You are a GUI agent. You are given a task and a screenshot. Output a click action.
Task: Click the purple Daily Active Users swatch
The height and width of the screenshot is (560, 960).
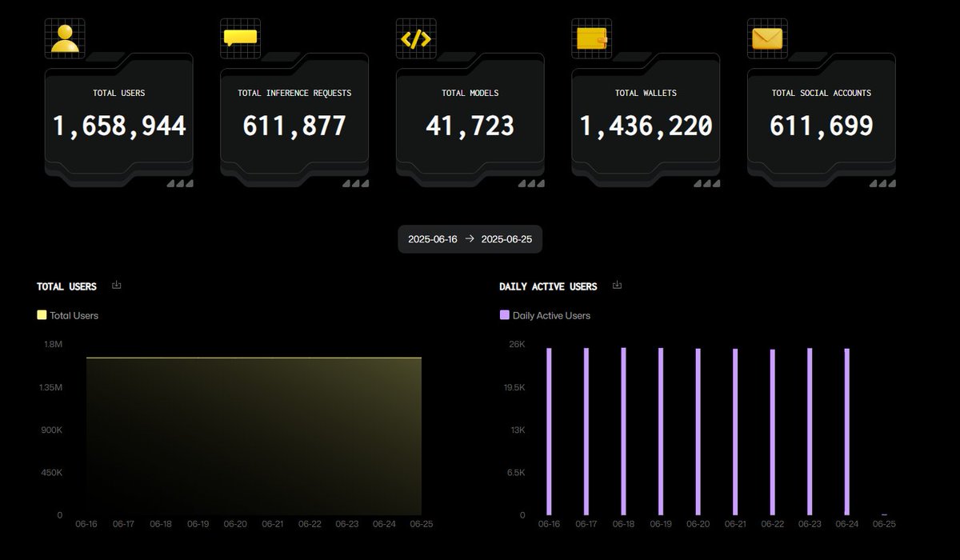click(504, 315)
